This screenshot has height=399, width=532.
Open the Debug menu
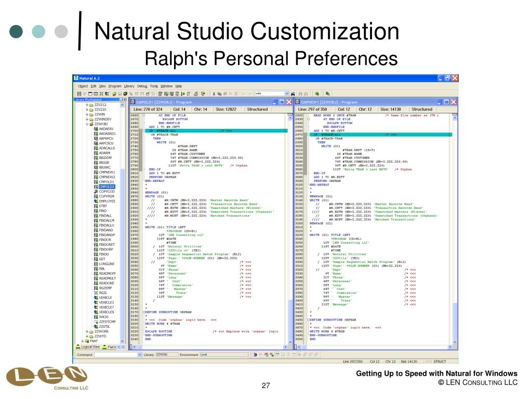142,86
